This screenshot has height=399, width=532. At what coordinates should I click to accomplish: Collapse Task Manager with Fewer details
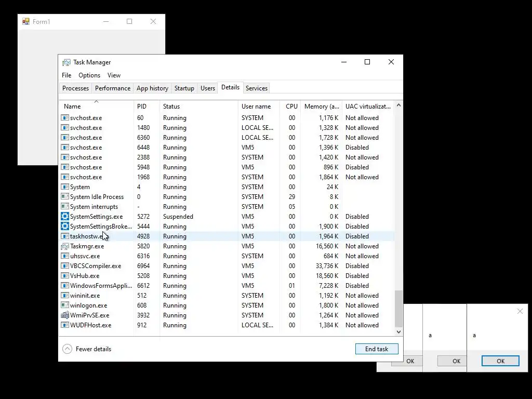point(87,349)
